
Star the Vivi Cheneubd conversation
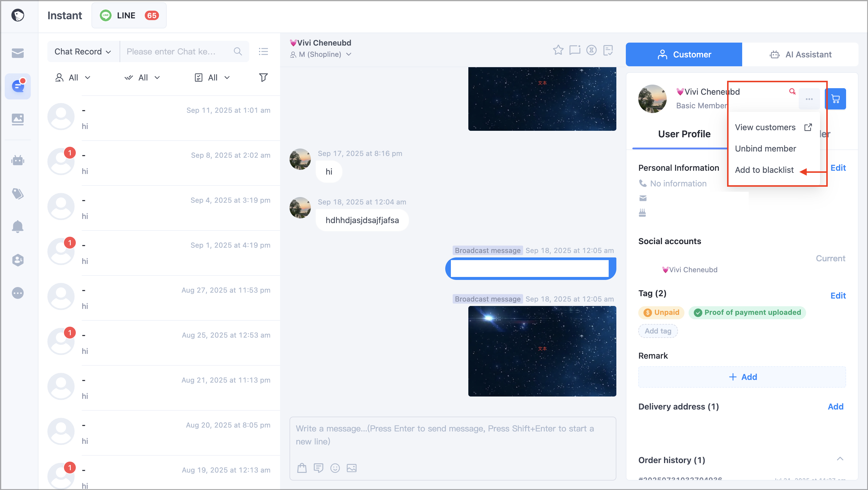(558, 50)
